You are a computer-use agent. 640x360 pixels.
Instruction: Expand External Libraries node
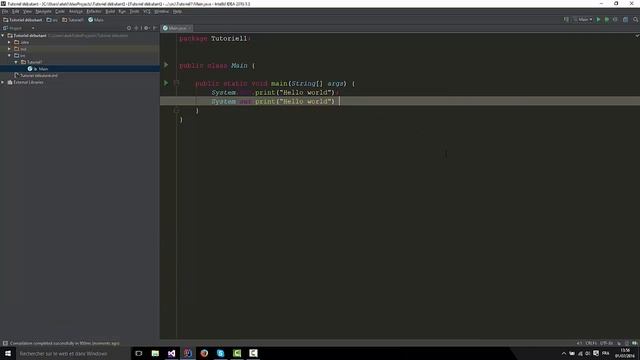(3, 82)
